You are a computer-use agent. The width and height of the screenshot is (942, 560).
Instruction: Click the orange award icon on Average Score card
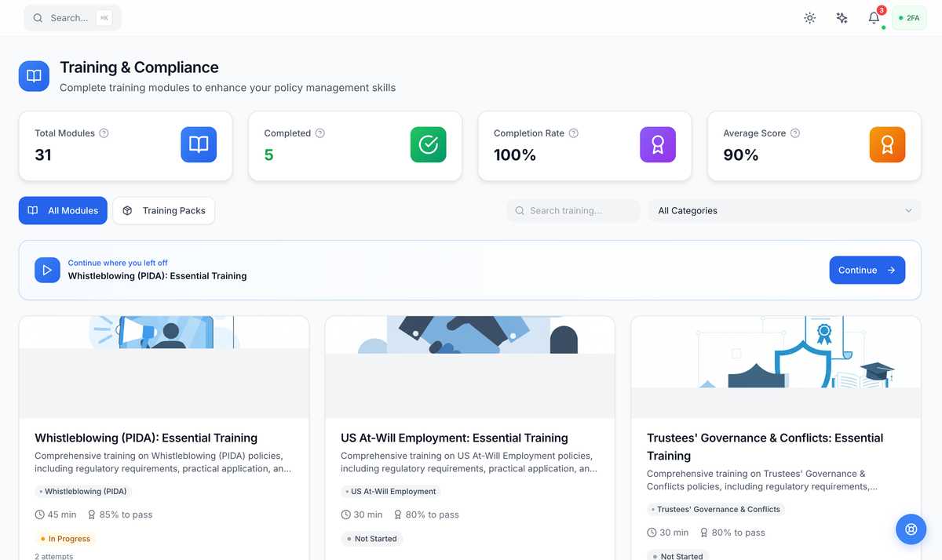[x=887, y=144]
